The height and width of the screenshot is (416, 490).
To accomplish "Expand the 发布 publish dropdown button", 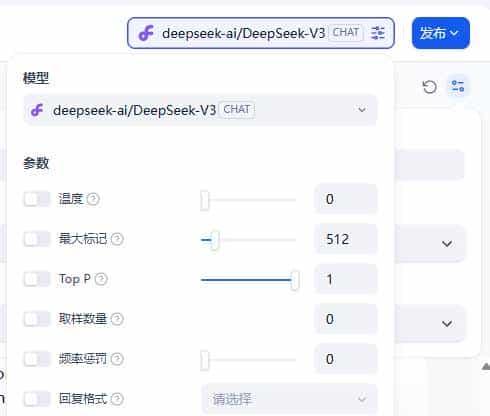I will [441, 33].
